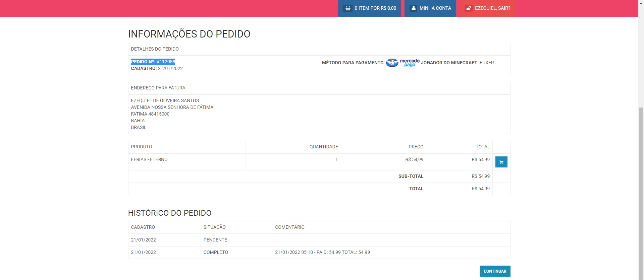Image resolution: width=644 pixels, height=280 pixels.
Task: Click the Endereço para Fatura header
Action: point(158,88)
